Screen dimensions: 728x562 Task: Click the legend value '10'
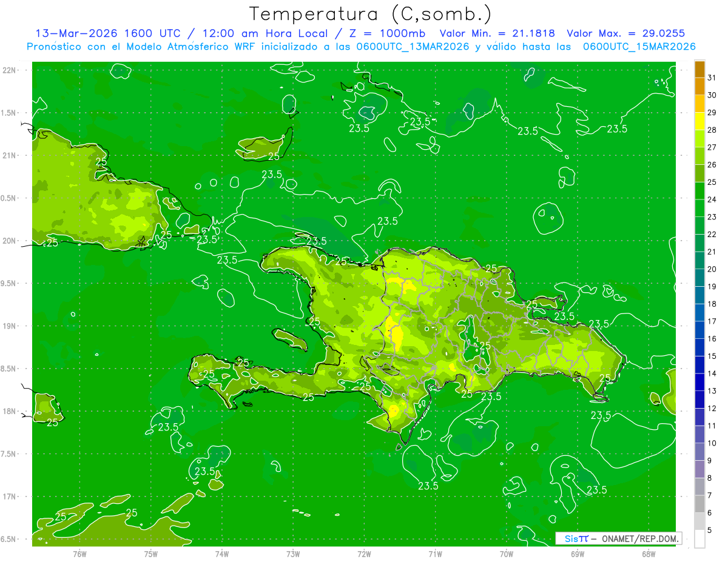coord(712,443)
